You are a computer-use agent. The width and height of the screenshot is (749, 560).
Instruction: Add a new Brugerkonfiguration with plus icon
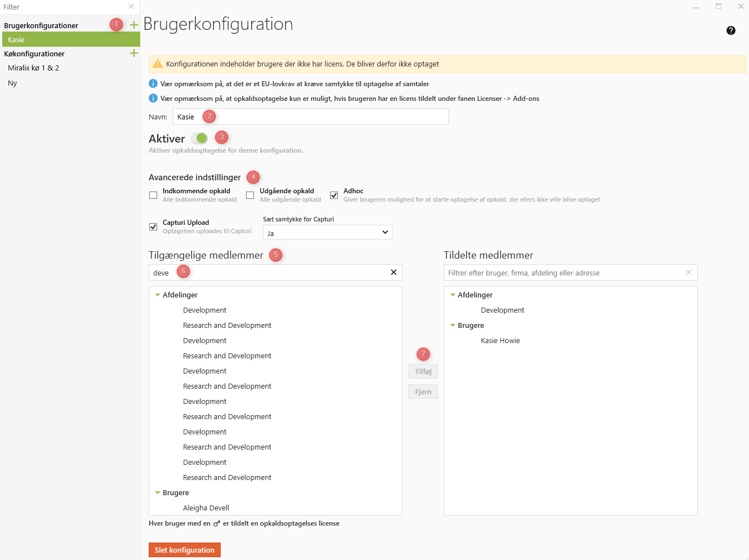click(134, 25)
